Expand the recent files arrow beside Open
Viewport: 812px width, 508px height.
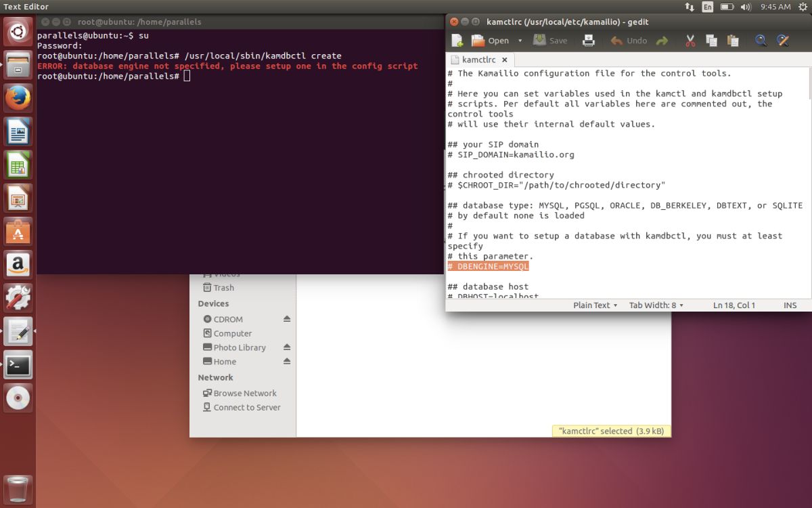[520, 41]
